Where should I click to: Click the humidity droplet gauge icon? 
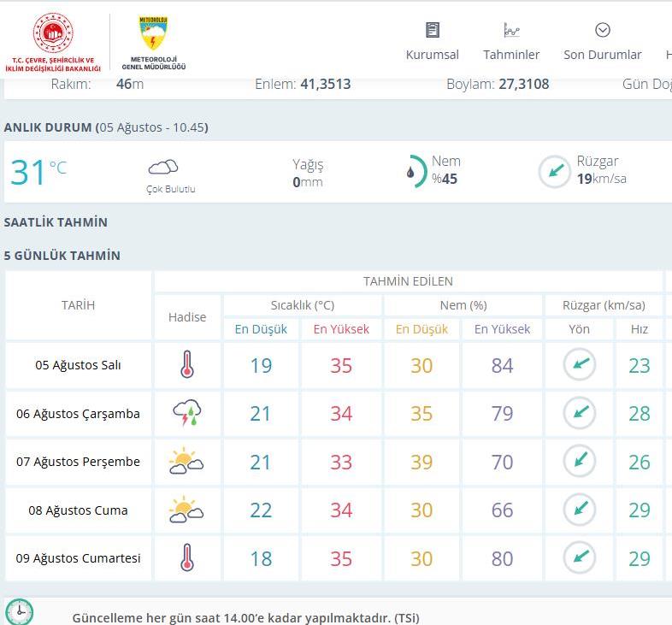(x=414, y=171)
